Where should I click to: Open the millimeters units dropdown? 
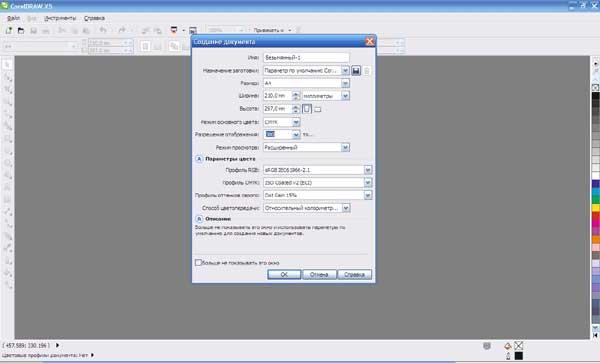pos(345,96)
